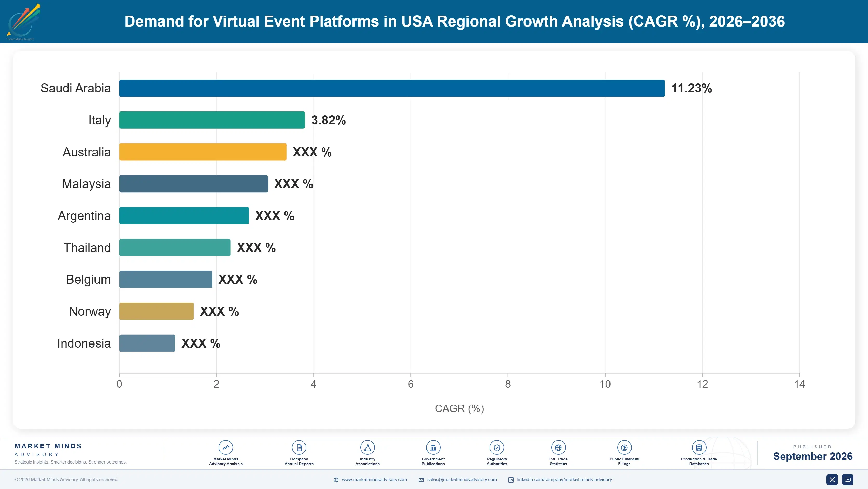Click the Belgium bar
This screenshot has width=868, height=489.
coord(166,280)
